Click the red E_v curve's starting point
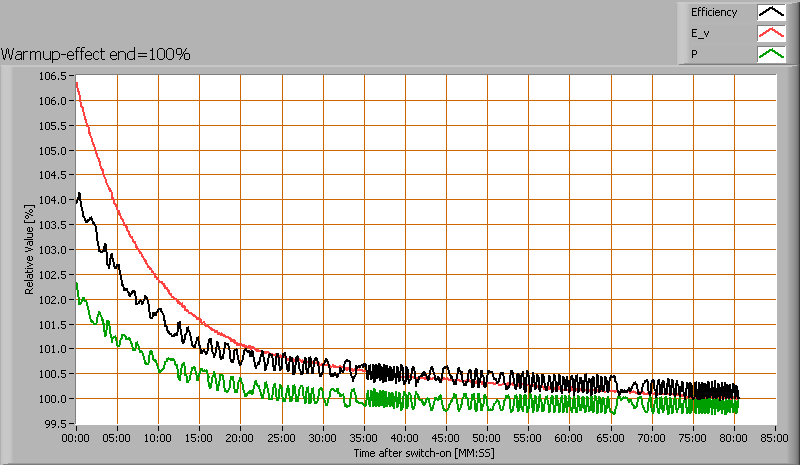The height and width of the screenshot is (465, 800). pyautogui.click(x=77, y=83)
